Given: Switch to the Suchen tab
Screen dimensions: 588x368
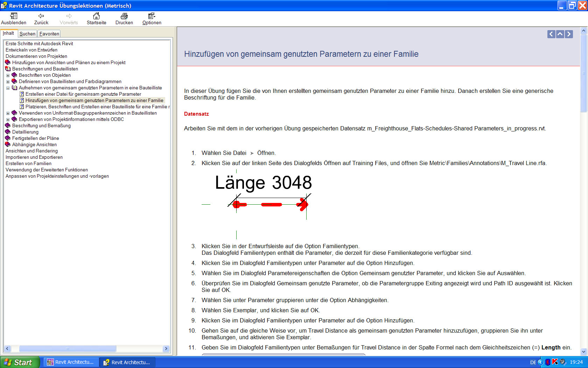Looking at the screenshot, I should pyautogui.click(x=27, y=34).
